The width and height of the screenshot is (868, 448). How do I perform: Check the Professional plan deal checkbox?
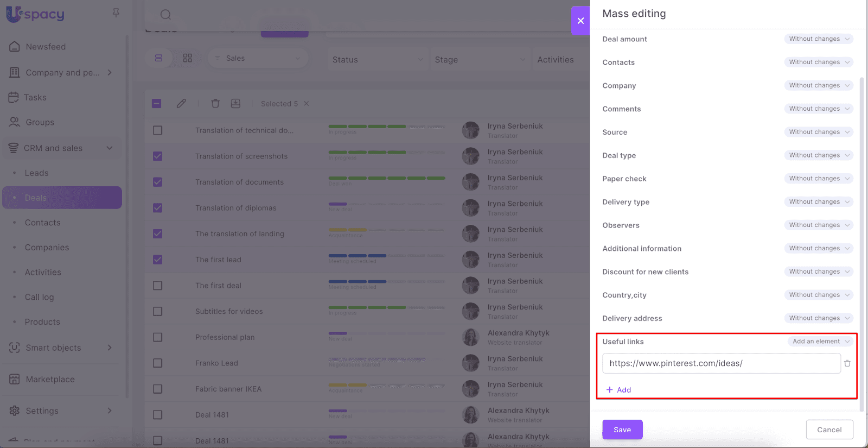157,337
